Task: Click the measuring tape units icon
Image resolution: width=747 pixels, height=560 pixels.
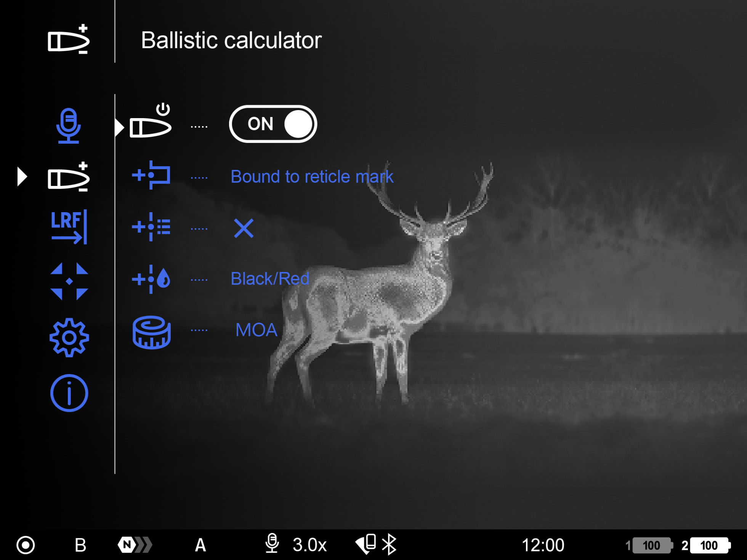Action: click(151, 332)
